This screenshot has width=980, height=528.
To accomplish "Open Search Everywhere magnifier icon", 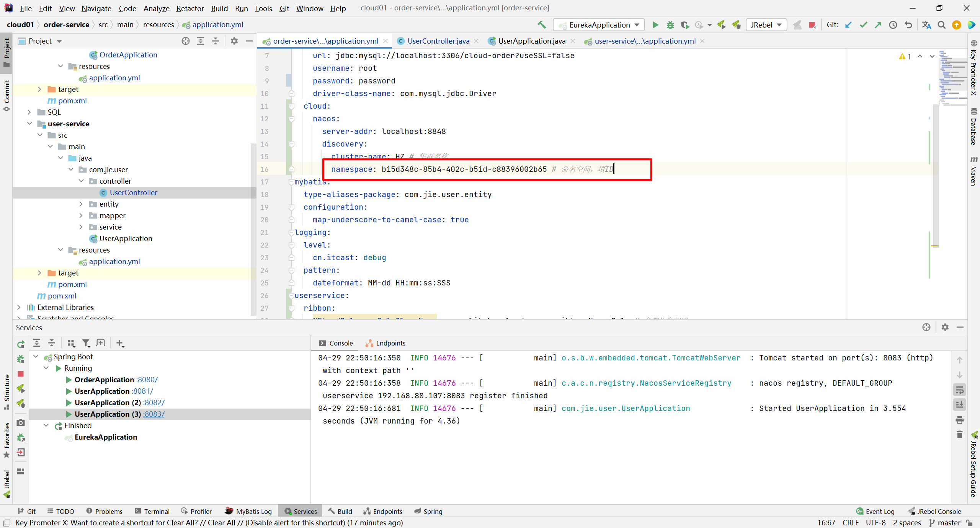I will 941,25.
